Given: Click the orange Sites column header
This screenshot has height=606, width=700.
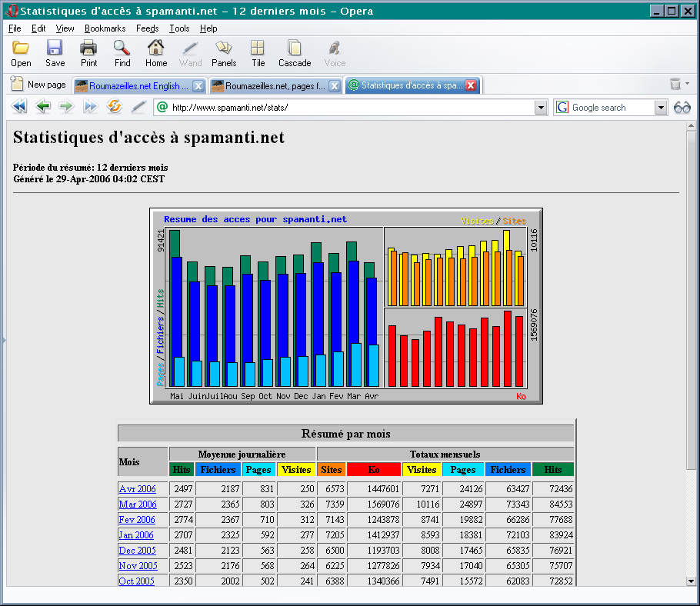Looking at the screenshot, I should pyautogui.click(x=332, y=469).
